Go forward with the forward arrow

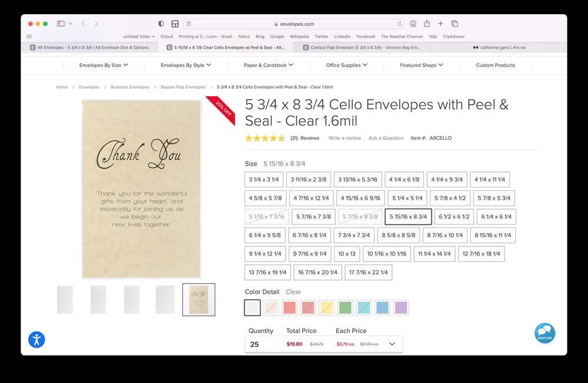96,23
